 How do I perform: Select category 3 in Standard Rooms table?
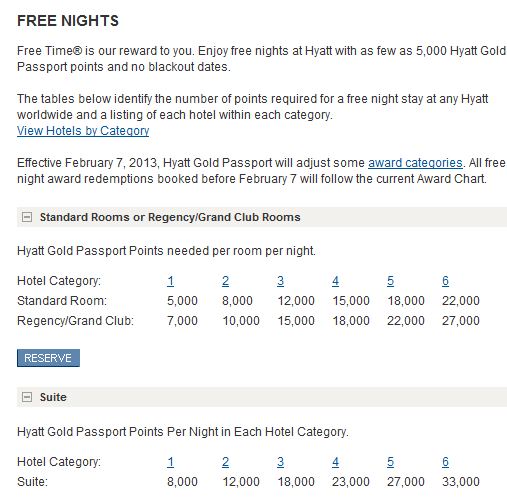[280, 281]
